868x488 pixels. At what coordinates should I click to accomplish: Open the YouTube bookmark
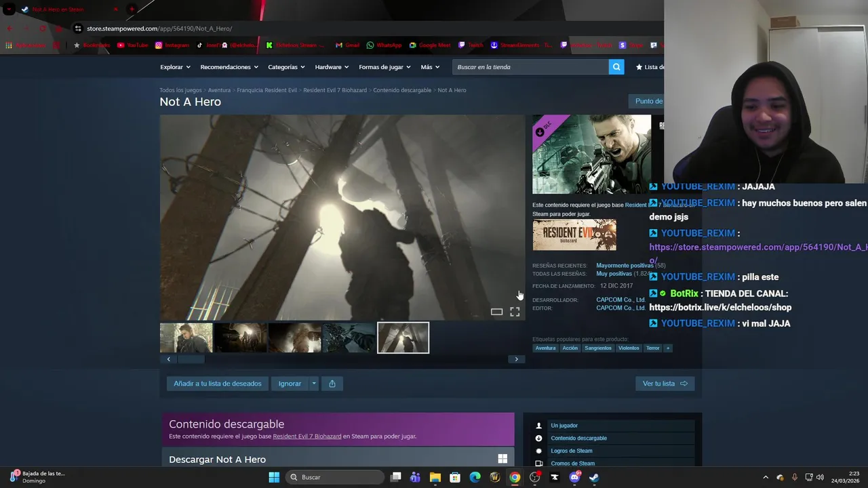pyautogui.click(x=132, y=45)
